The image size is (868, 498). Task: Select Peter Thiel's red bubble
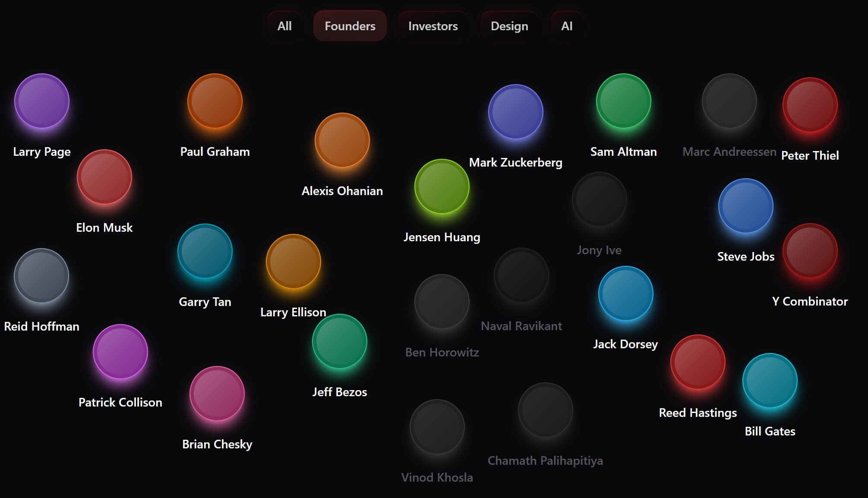(x=810, y=105)
